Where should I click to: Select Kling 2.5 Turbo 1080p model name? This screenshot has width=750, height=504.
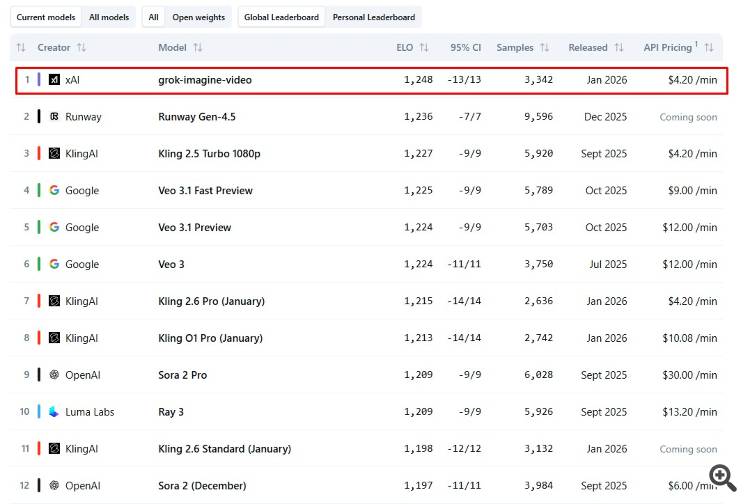pos(209,153)
